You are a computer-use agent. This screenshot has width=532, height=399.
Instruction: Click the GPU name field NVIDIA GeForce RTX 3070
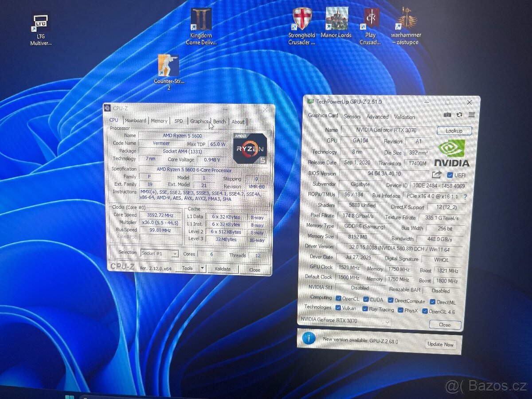click(386, 130)
